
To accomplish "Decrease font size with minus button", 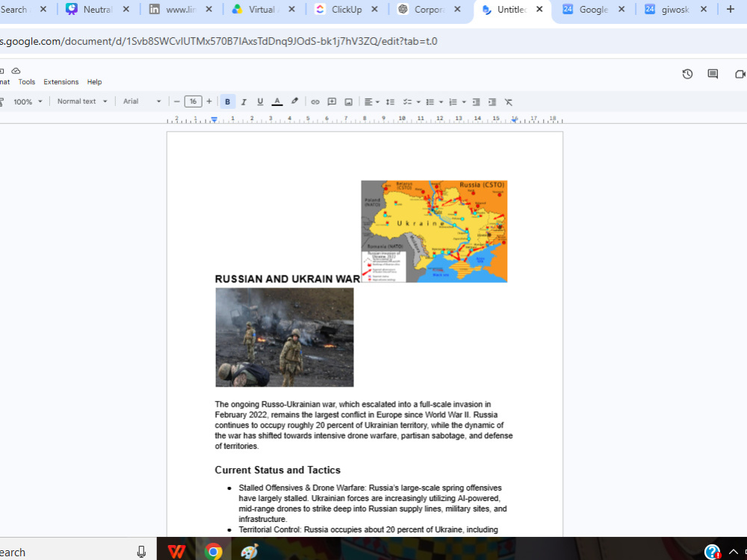I will (177, 102).
